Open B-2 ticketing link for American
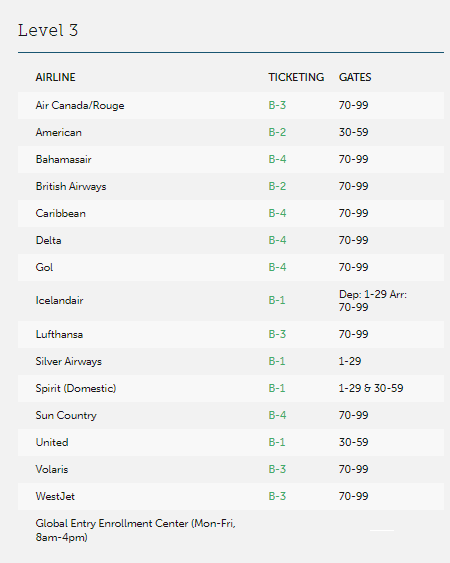This screenshot has width=450, height=563. coord(277,132)
